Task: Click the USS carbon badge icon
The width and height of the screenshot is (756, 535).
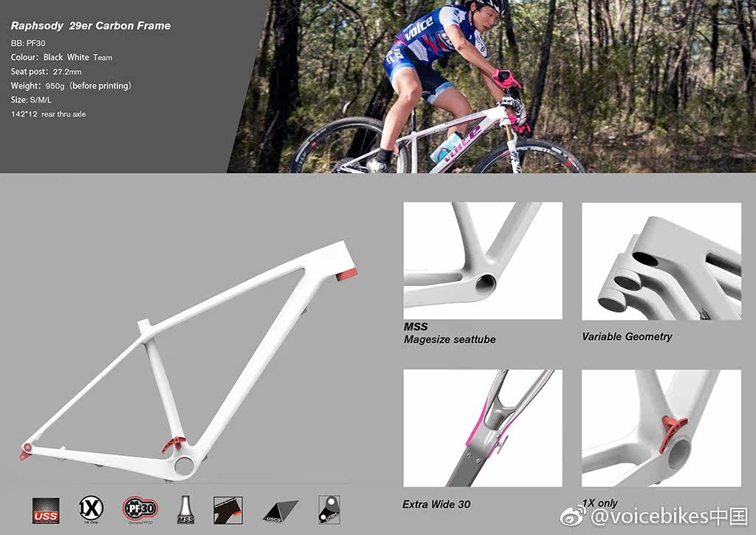Action: click(x=46, y=511)
